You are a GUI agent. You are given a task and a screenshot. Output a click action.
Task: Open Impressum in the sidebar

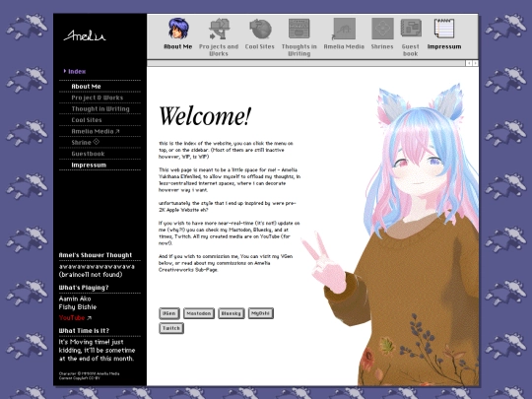pos(89,165)
